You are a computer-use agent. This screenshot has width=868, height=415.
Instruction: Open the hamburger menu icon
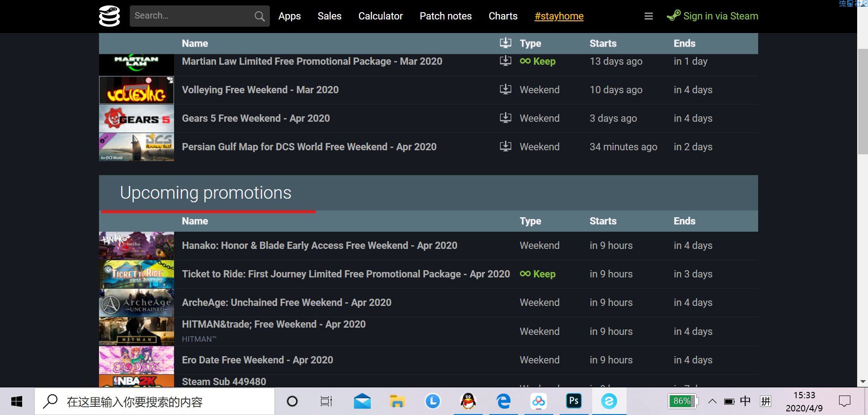coord(648,16)
